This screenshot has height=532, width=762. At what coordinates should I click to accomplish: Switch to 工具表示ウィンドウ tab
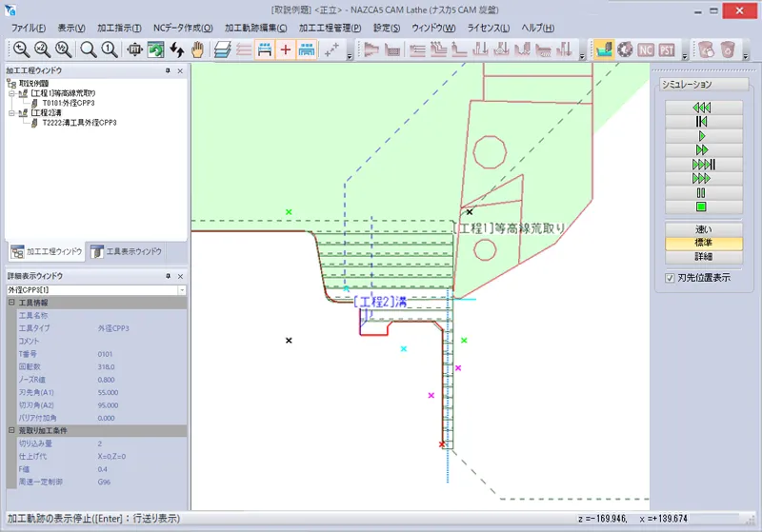129,252
